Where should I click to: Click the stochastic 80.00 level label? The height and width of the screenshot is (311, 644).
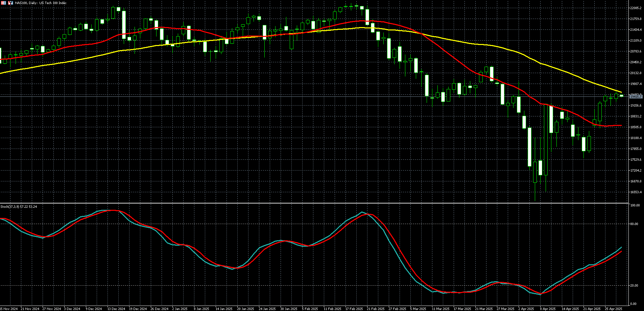pos(635,224)
